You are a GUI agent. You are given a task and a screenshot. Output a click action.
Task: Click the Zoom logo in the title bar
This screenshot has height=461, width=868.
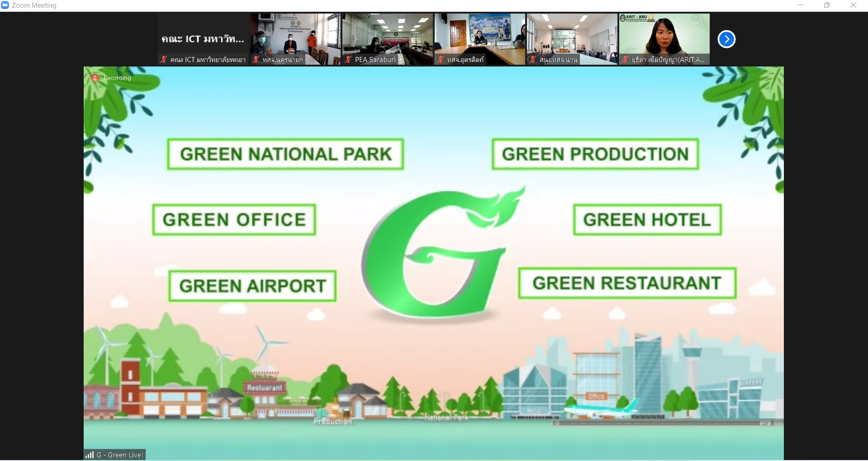[5, 5]
